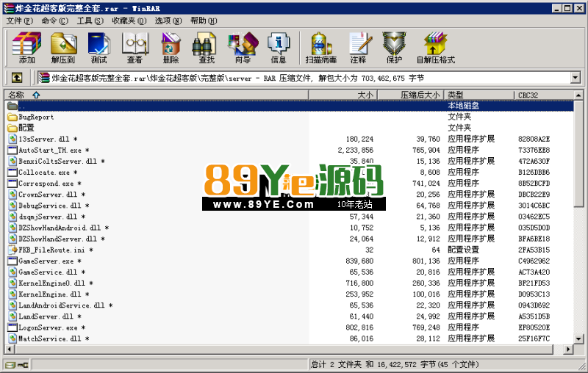The width and height of the screenshot is (588, 373).
Task: Click the 配置设置 type cell
Action: click(464, 250)
